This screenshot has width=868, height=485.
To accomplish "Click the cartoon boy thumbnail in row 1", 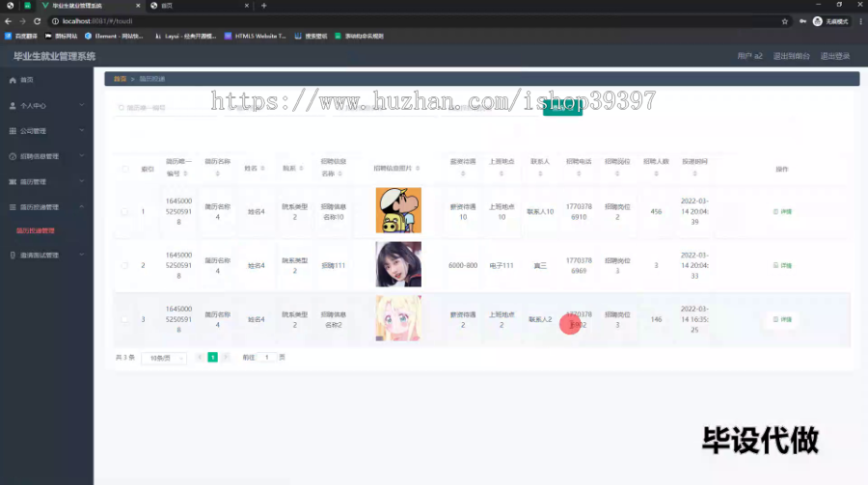I will (x=398, y=210).
